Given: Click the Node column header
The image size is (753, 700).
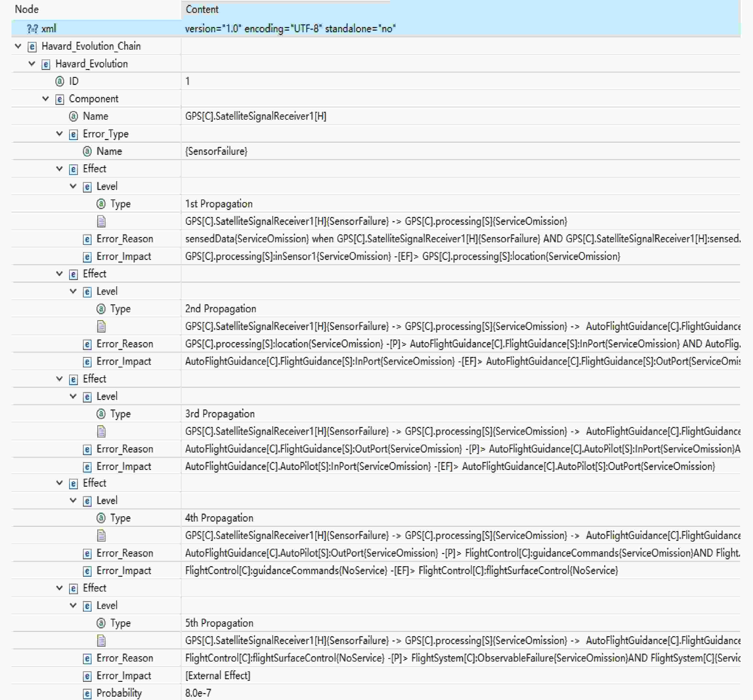Looking at the screenshot, I should click(x=27, y=10).
